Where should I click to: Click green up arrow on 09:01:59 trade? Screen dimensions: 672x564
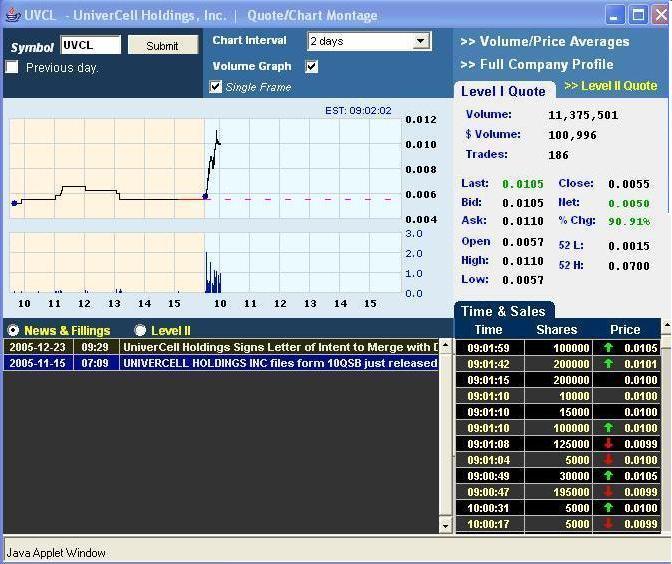pyautogui.click(x=608, y=348)
